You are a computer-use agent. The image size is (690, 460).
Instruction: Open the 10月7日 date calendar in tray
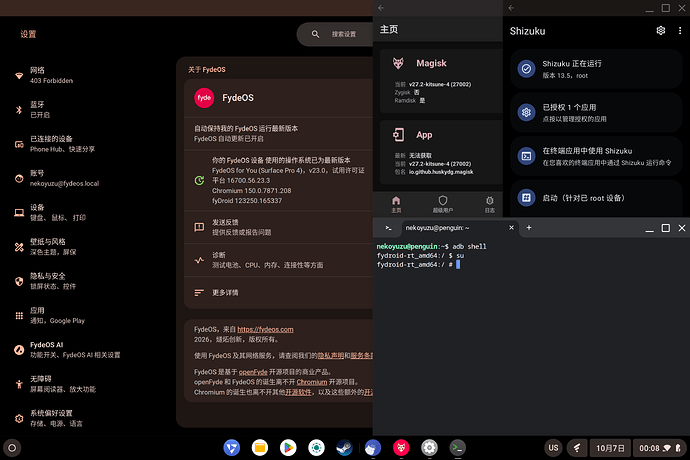(x=610, y=448)
